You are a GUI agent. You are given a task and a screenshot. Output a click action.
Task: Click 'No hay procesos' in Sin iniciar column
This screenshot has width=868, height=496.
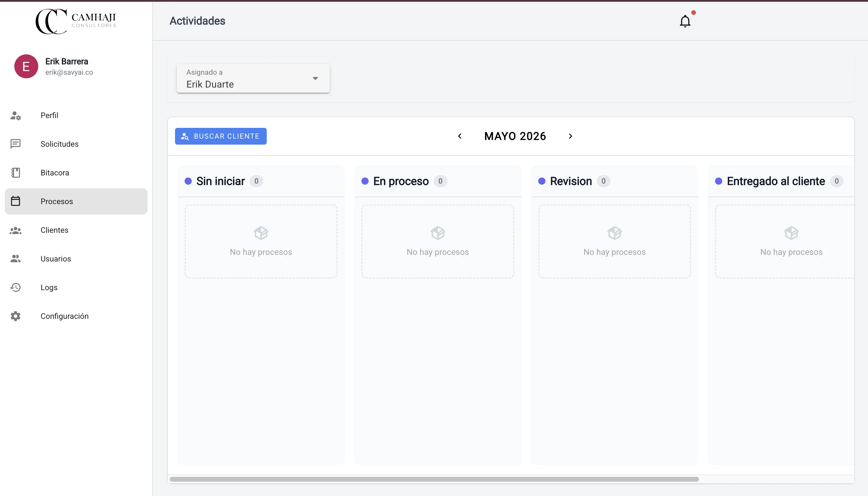[261, 252]
